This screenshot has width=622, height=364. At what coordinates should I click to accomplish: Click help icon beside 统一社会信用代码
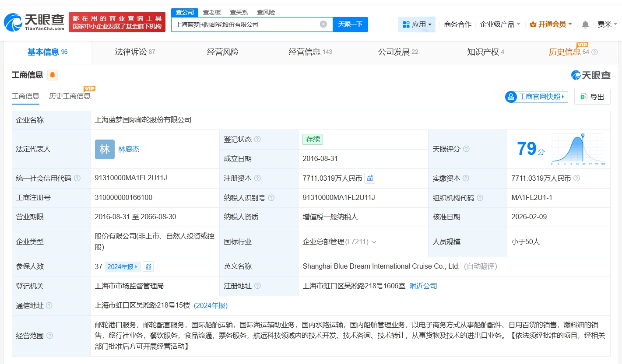coord(77,178)
